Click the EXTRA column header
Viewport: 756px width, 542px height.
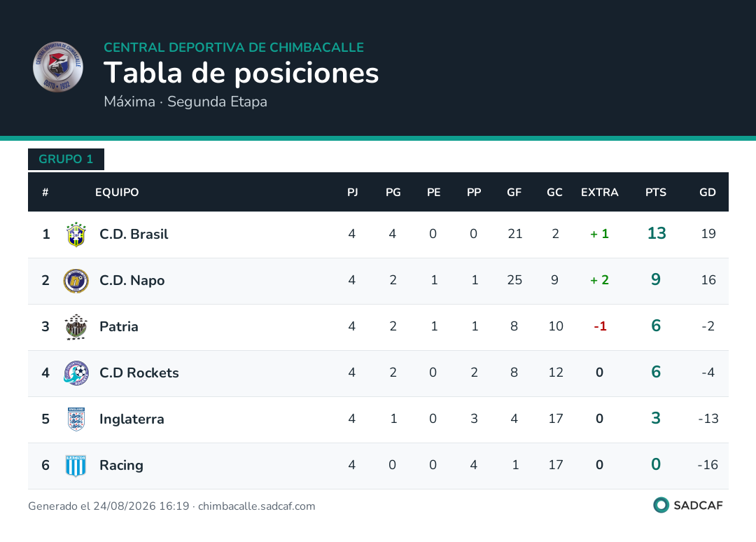599,193
